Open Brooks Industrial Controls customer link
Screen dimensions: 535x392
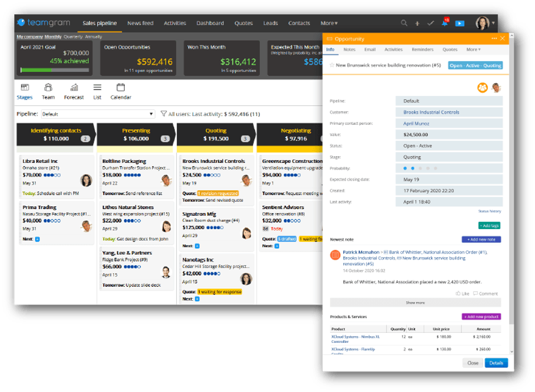pyautogui.click(x=431, y=112)
